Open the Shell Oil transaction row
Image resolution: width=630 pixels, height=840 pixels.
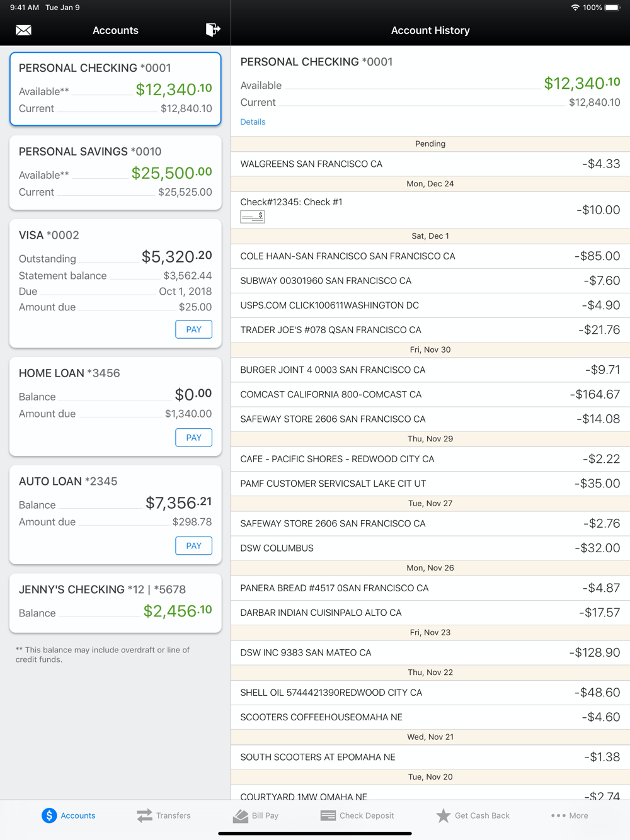[430, 693]
